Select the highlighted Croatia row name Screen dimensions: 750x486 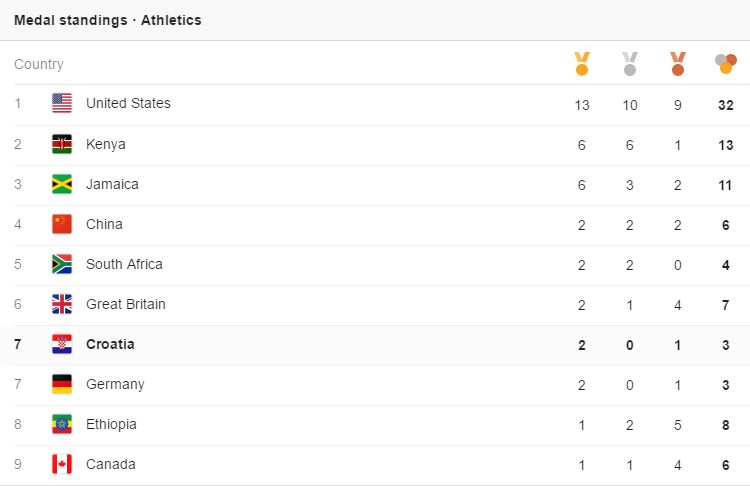coord(110,344)
